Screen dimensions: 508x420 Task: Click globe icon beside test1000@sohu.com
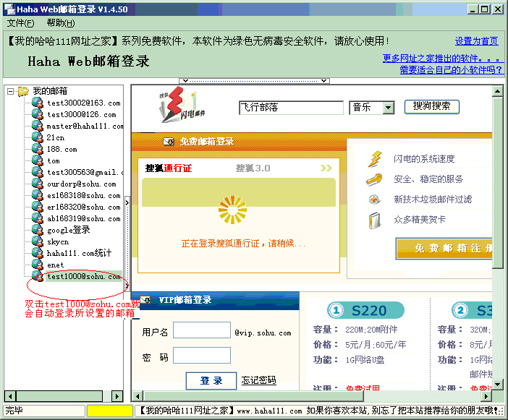click(x=38, y=276)
